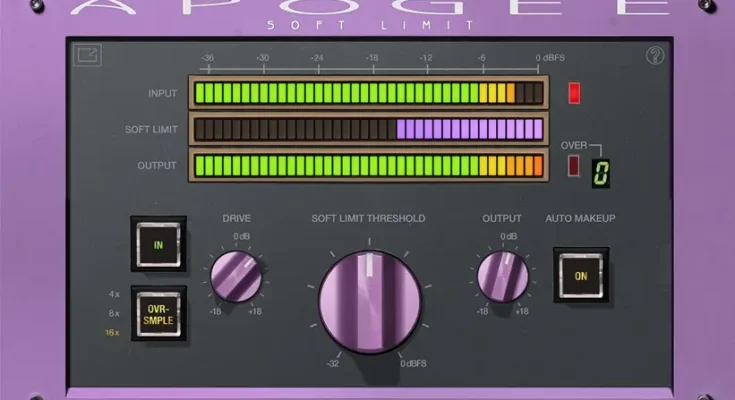The height and width of the screenshot is (400, 735).
Task: Toggle the IN bypass button
Action: point(157,243)
